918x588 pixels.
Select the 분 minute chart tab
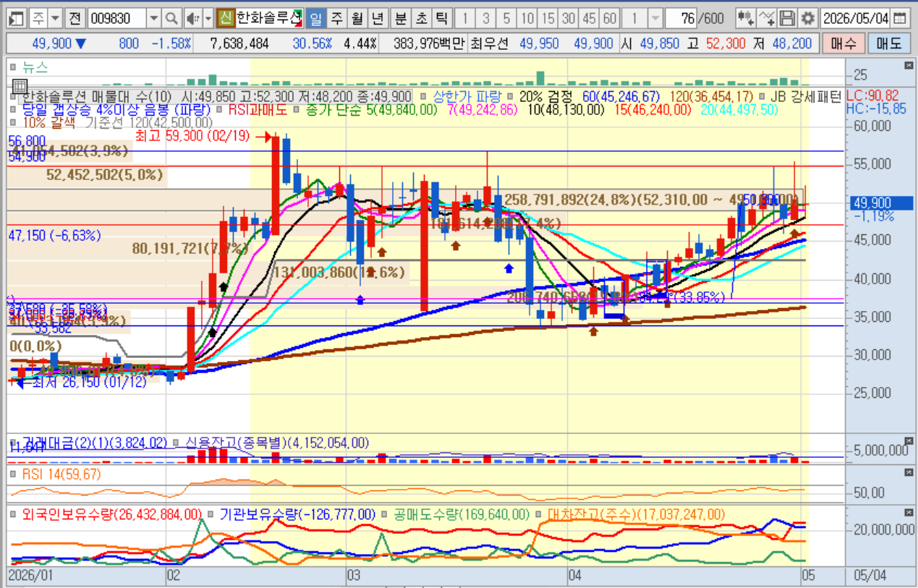point(401,18)
